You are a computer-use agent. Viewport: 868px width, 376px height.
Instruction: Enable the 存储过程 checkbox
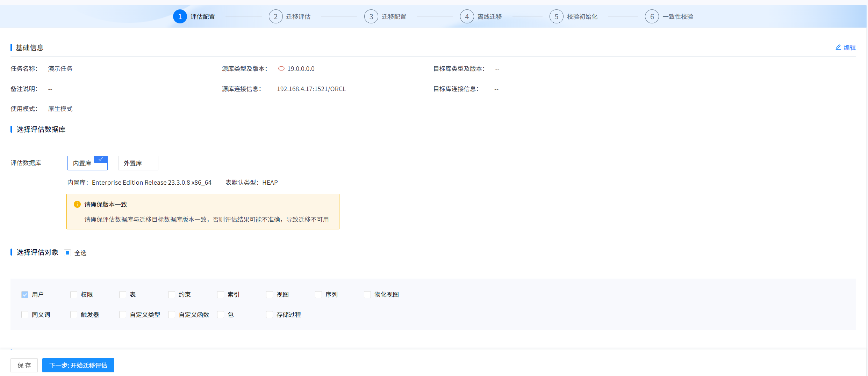click(270, 315)
